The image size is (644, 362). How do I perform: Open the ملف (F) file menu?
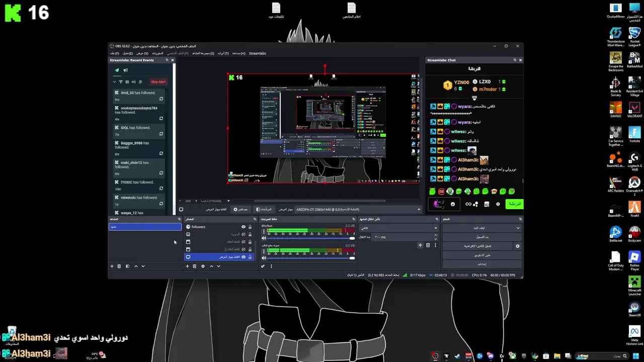(x=114, y=53)
